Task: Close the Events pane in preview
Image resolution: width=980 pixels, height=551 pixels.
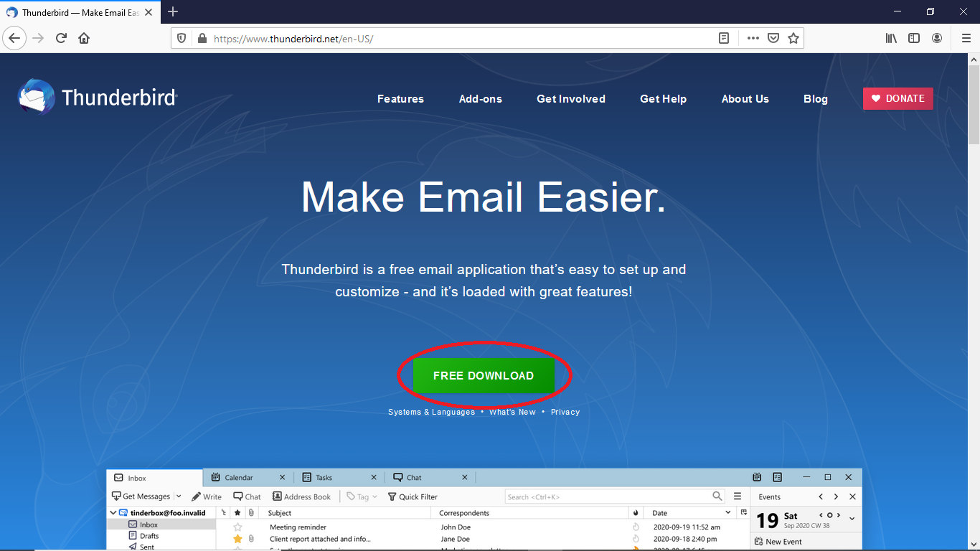Action: 852,496
